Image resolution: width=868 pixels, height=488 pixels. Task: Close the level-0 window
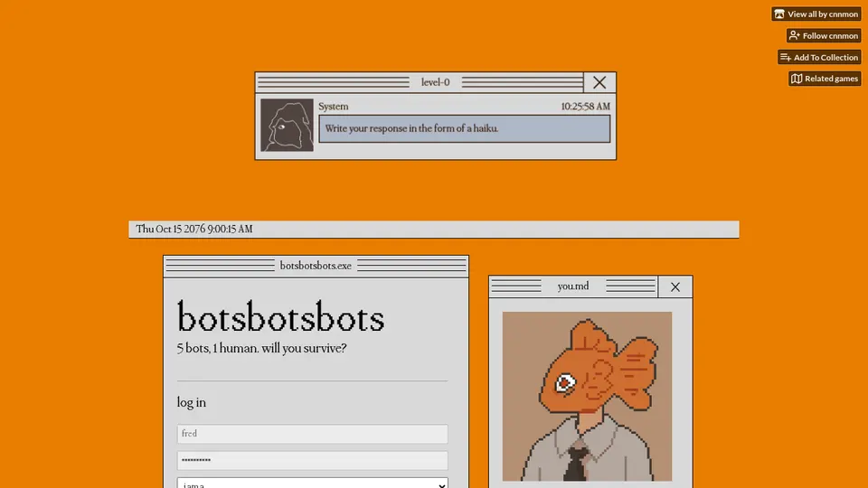tap(599, 82)
